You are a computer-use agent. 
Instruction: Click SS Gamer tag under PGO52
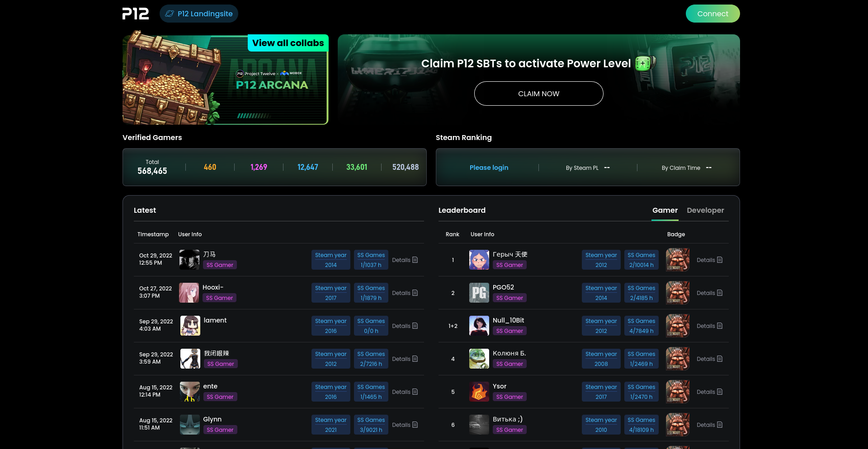coord(509,298)
